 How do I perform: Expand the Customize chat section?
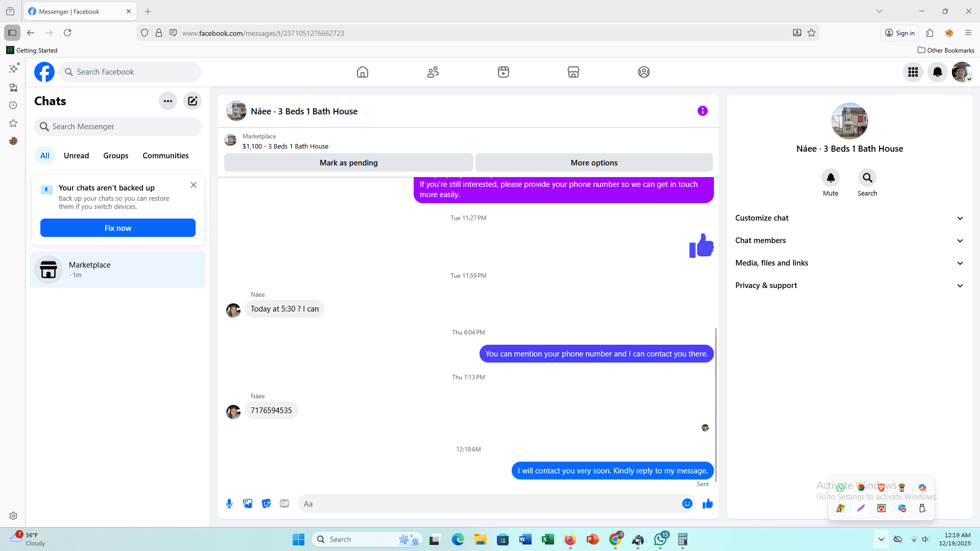(x=850, y=218)
